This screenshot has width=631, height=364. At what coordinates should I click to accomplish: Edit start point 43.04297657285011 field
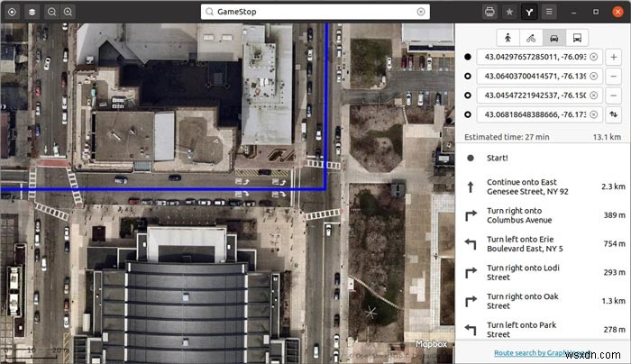coord(539,57)
